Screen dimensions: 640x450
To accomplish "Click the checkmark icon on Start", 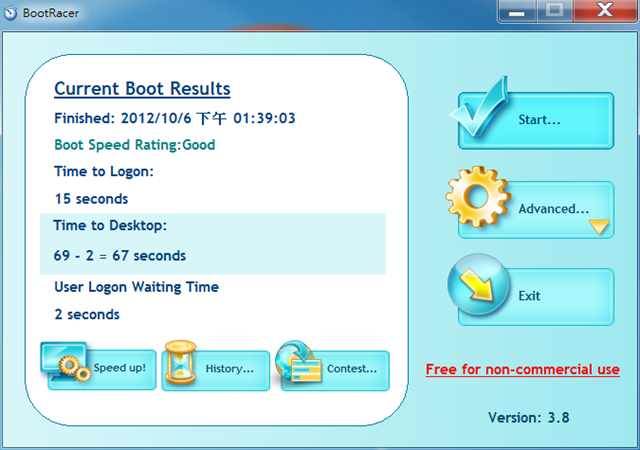I will (x=480, y=107).
